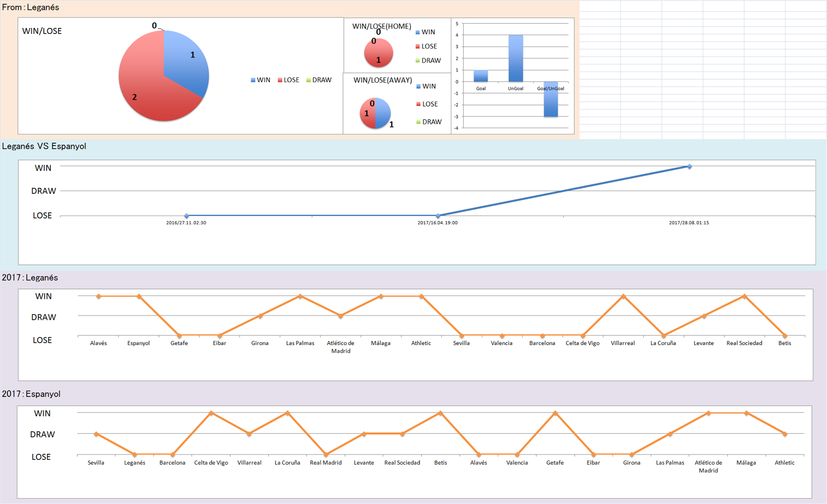Select the Girona marker in 2017 Leganés chart
The height and width of the screenshot is (504, 827).
pyautogui.click(x=260, y=316)
